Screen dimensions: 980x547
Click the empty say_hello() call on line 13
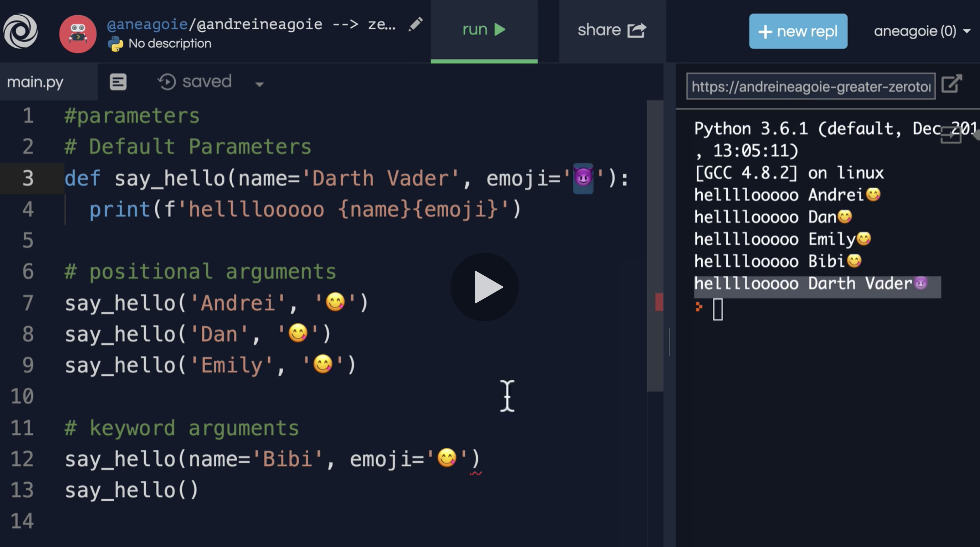pyautogui.click(x=131, y=490)
